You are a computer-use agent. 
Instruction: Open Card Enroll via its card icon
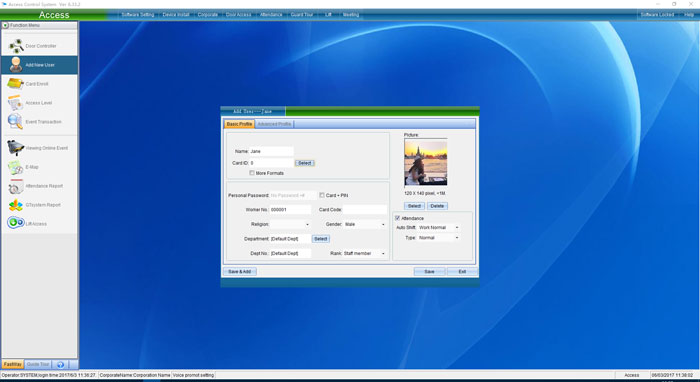[15, 83]
